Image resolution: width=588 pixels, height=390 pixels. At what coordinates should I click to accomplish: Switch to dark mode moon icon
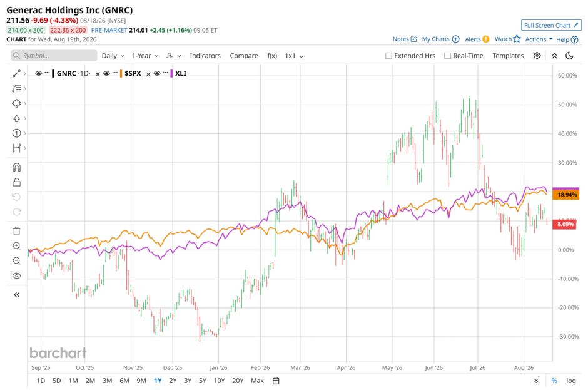coord(569,56)
